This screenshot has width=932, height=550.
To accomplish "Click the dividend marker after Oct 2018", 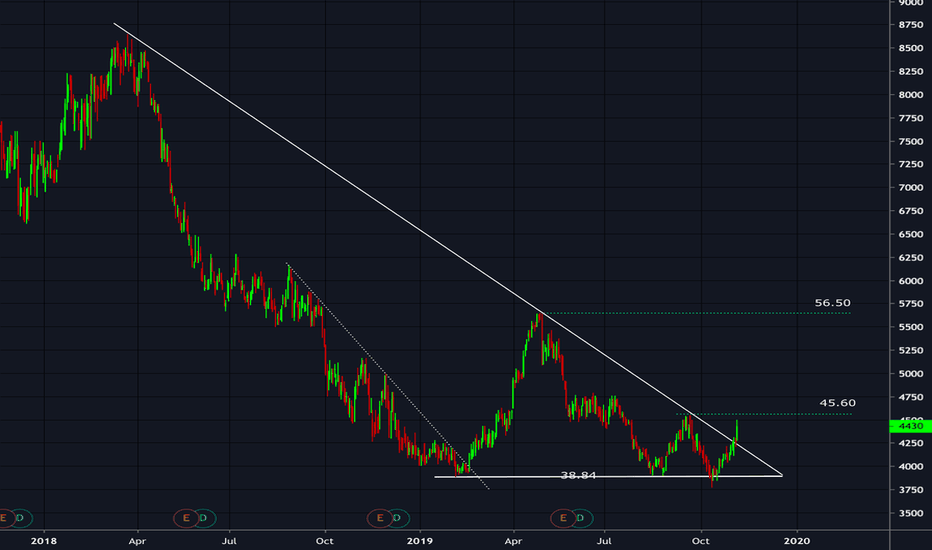I will pyautogui.click(x=397, y=518).
